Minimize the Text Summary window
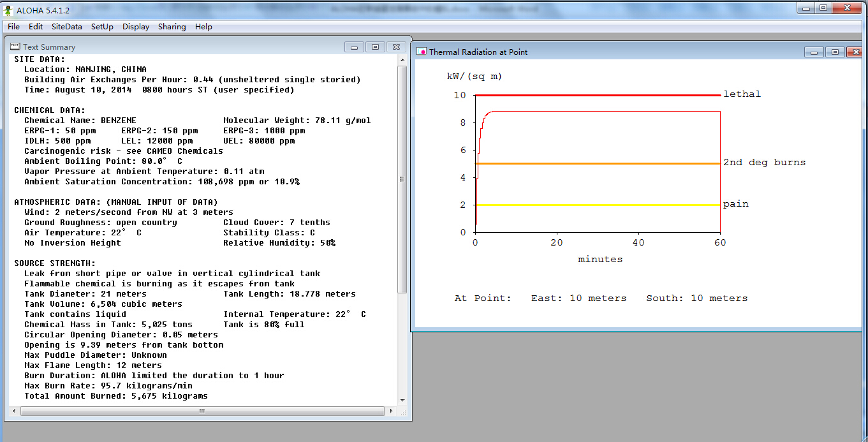868x442 pixels. point(354,47)
